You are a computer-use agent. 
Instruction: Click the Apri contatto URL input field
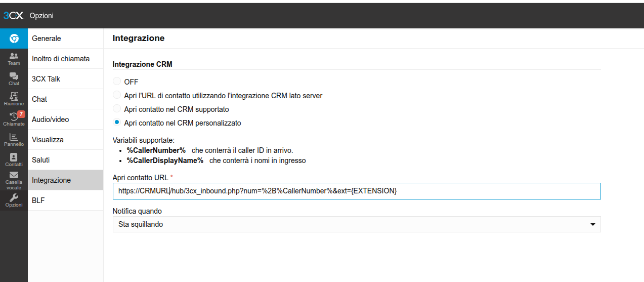tap(357, 191)
